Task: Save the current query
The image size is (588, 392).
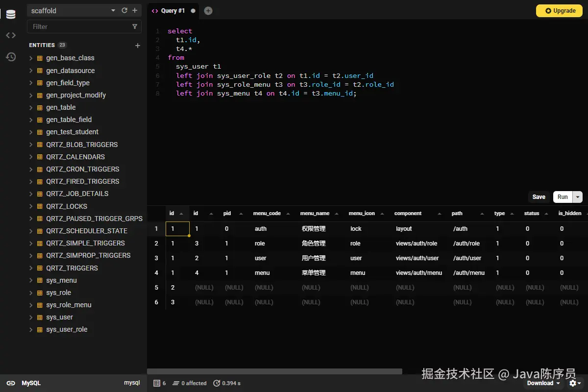Action: [x=539, y=197]
